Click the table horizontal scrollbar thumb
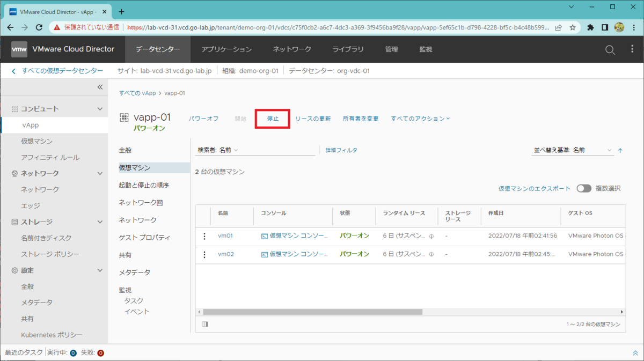 (313, 312)
